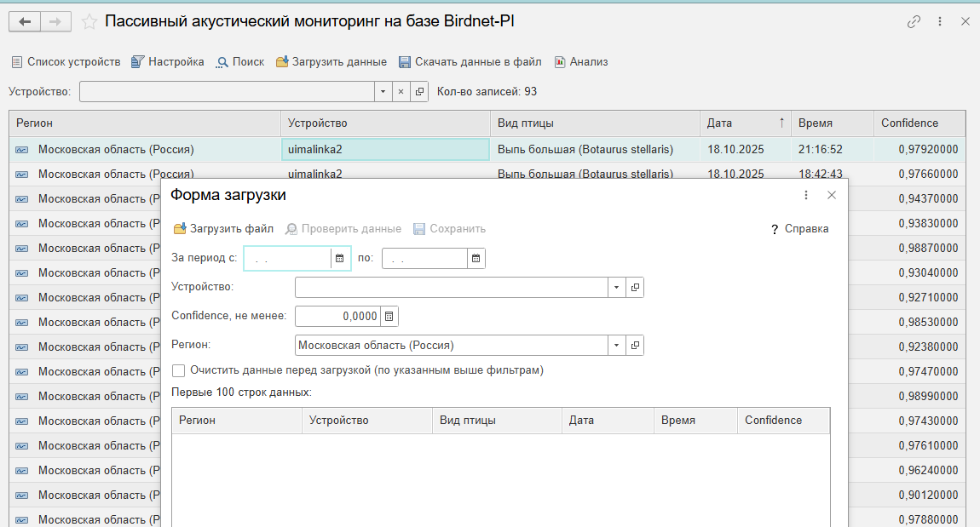The image size is (980, 527).
Task: Open the Analysis command
Action: [581, 61]
